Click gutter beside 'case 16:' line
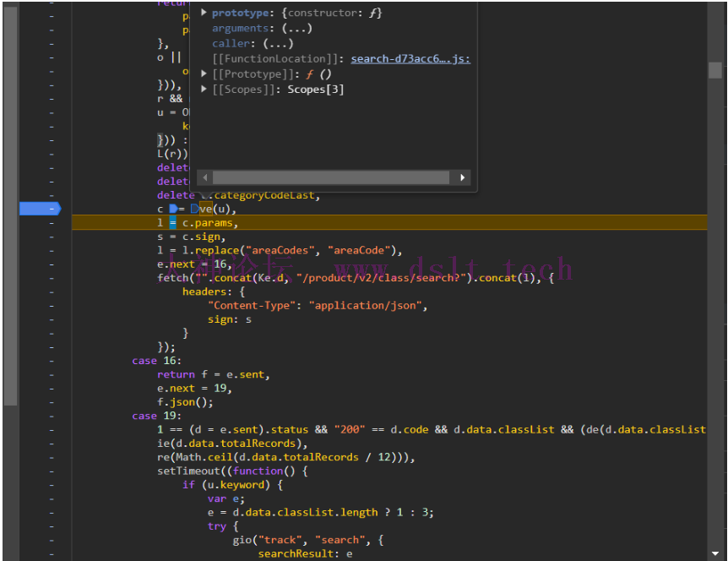The height and width of the screenshot is (561, 728). pyautogui.click(x=51, y=361)
